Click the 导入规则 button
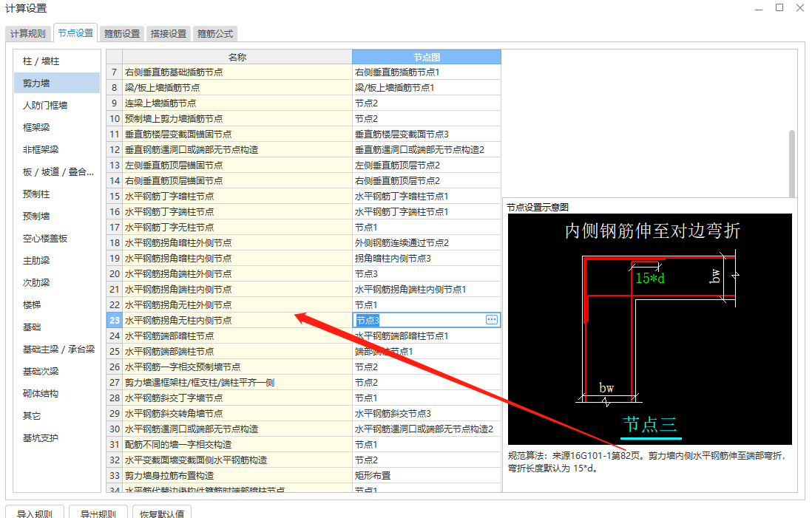Image resolution: width=812 pixels, height=518 pixels. tap(35, 514)
